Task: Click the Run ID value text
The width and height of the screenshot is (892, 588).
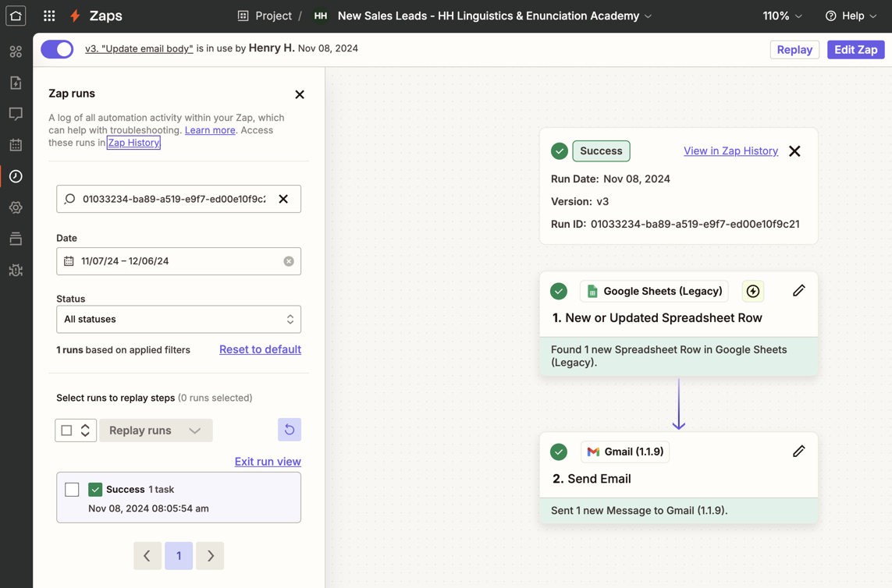Action: pyautogui.click(x=695, y=224)
